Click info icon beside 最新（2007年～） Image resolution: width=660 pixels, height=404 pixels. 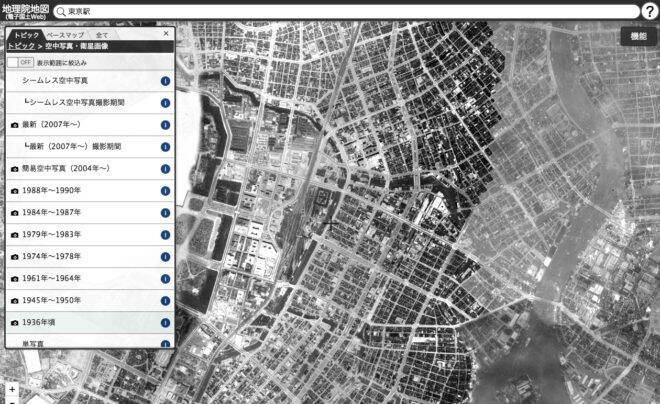(165, 125)
